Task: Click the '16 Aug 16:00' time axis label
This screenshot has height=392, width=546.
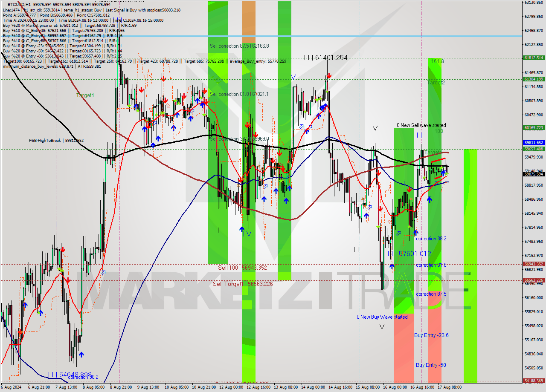Action: coord(422,387)
